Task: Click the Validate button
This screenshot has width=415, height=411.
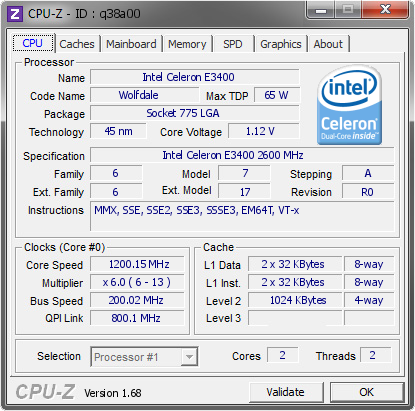Action: [x=286, y=392]
